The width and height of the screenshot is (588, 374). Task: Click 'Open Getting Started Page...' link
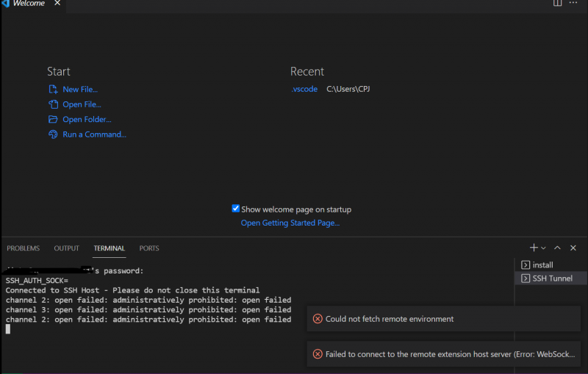point(290,223)
